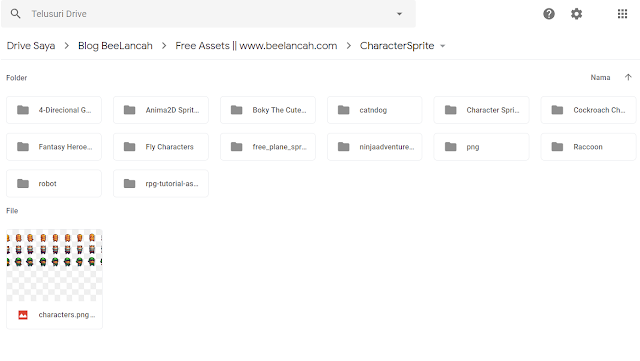Screen dimensions: 640x361
Task: Click the catndog folder name
Action: [x=373, y=110]
